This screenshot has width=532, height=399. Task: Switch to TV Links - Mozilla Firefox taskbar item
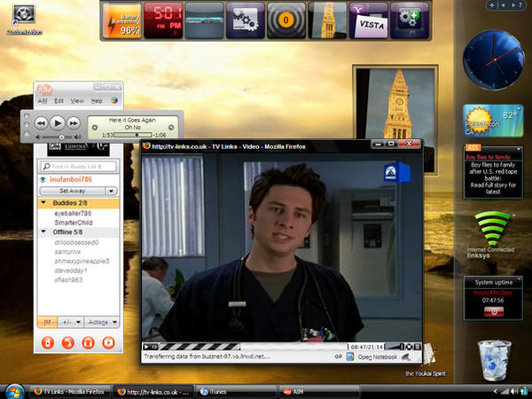69,392
